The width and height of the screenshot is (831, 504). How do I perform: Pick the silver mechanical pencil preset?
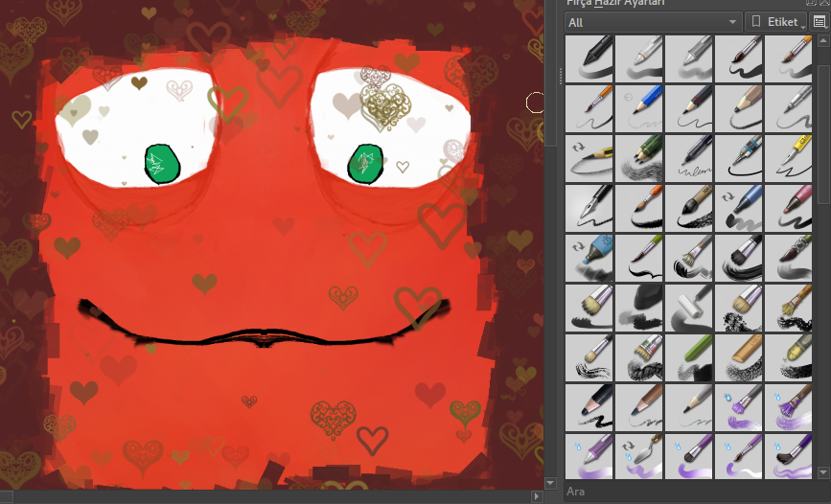[x=788, y=108]
